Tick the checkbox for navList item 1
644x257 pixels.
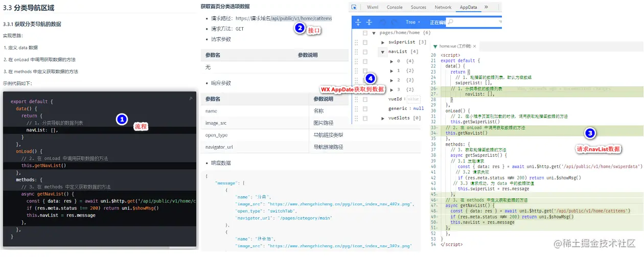pyautogui.click(x=365, y=71)
